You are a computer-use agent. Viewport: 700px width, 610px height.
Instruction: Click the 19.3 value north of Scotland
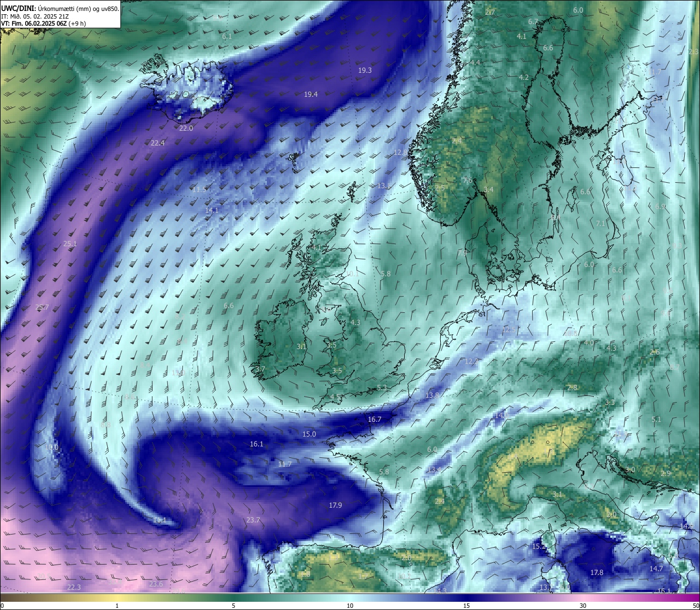coord(365,70)
